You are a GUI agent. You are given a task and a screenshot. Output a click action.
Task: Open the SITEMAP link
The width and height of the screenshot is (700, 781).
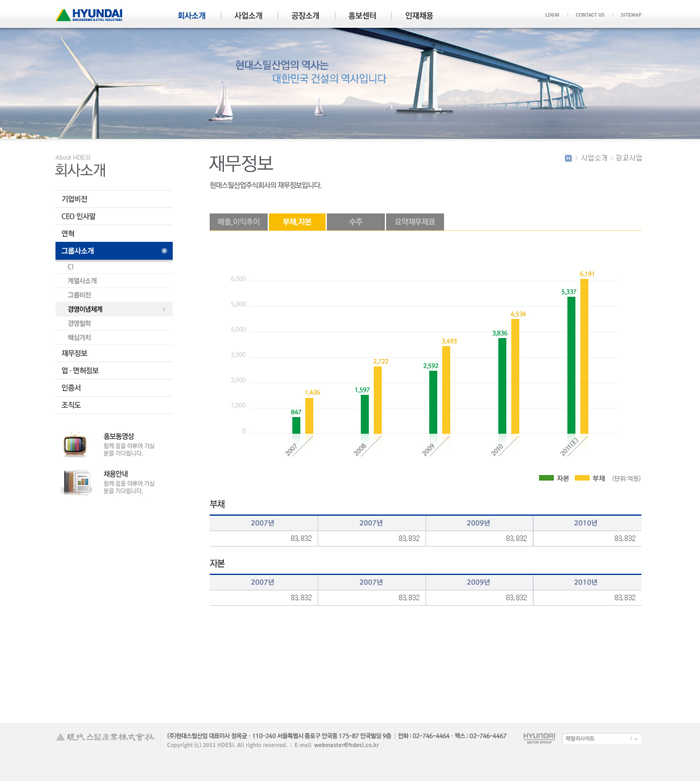[x=631, y=15]
